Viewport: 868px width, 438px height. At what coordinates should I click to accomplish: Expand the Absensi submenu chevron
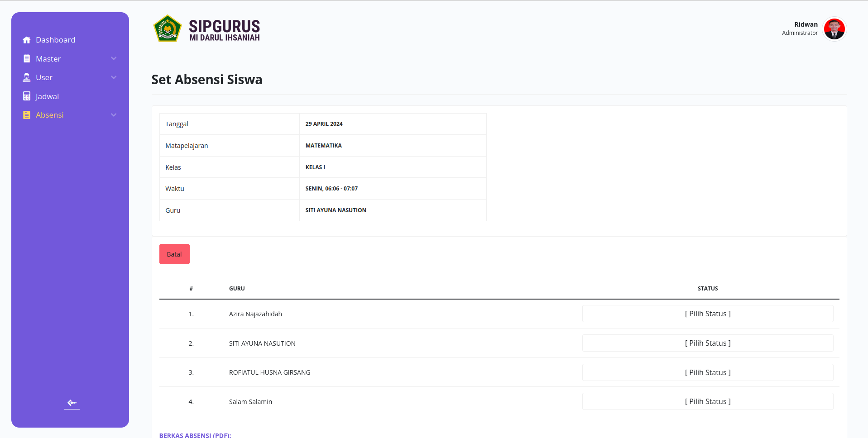[x=114, y=115]
